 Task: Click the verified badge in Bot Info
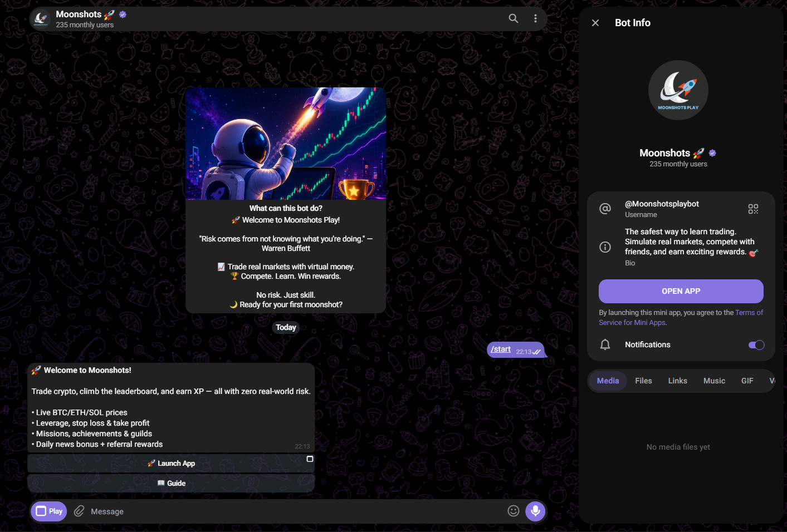tap(712, 153)
